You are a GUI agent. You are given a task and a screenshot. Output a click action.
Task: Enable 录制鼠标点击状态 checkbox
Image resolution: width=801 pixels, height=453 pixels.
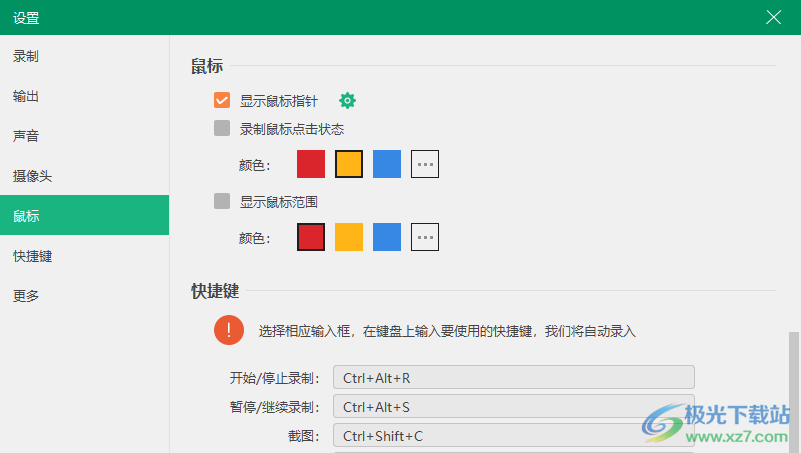222,128
